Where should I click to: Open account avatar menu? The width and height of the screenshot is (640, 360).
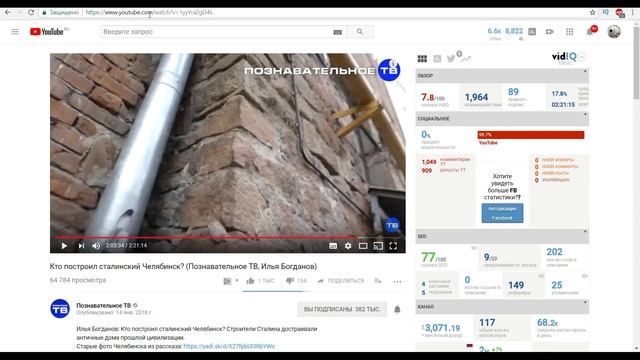613,31
